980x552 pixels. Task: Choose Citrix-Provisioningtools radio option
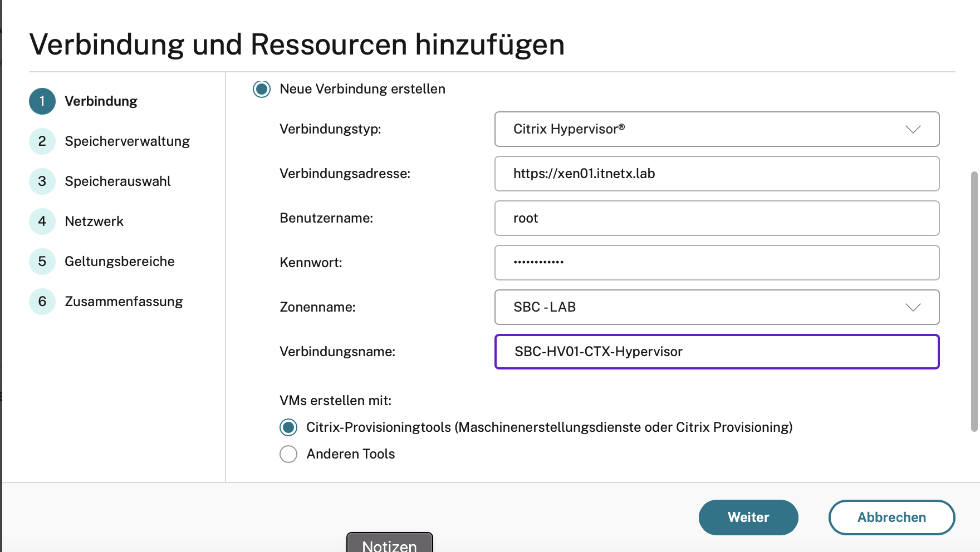click(288, 427)
